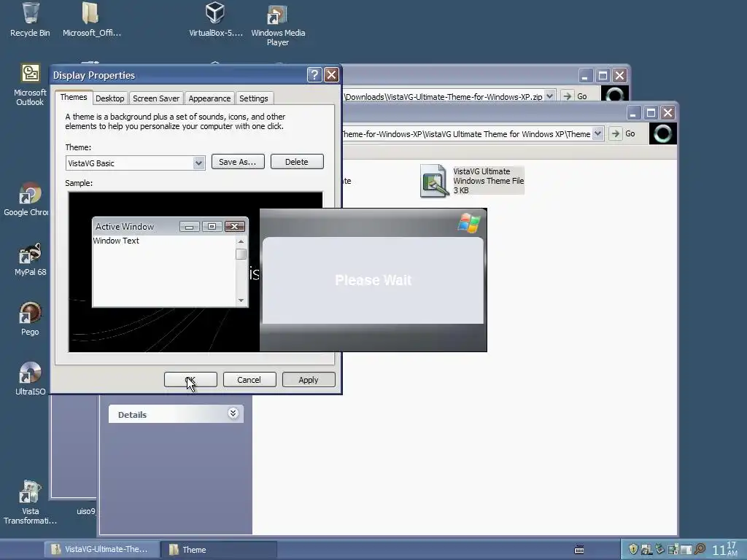
Task: Expand the Theme window address dropdown
Action: click(598, 134)
